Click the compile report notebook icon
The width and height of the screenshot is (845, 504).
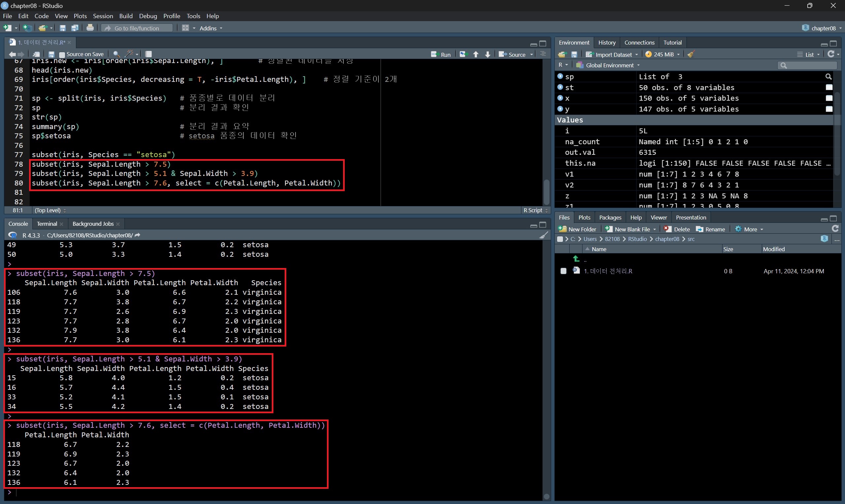148,54
